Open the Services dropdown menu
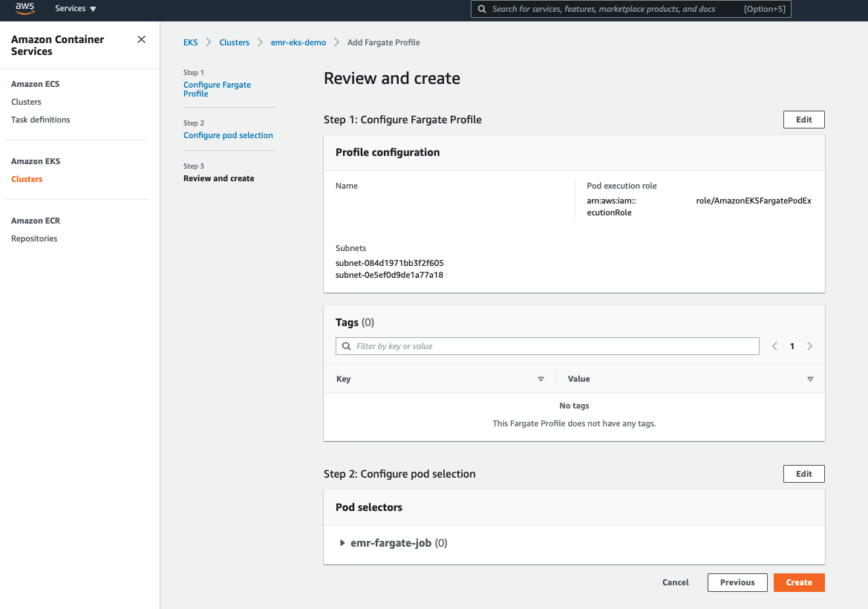 coord(76,9)
